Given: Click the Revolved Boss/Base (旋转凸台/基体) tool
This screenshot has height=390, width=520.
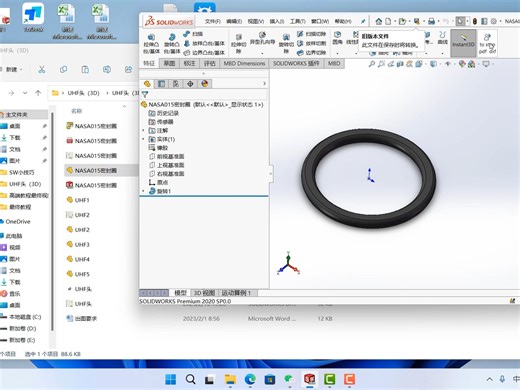Looking at the screenshot, I should click(172, 43).
